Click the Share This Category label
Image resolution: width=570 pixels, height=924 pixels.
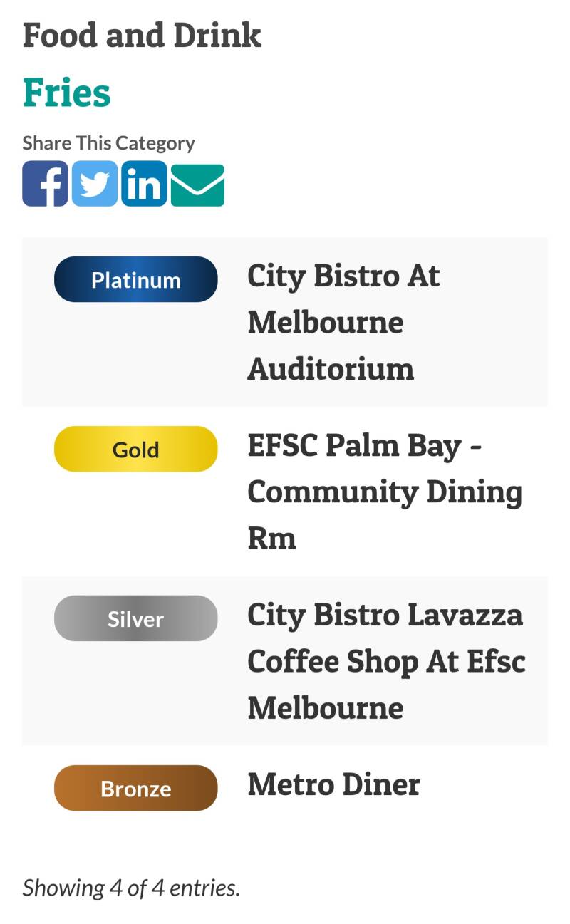click(108, 142)
